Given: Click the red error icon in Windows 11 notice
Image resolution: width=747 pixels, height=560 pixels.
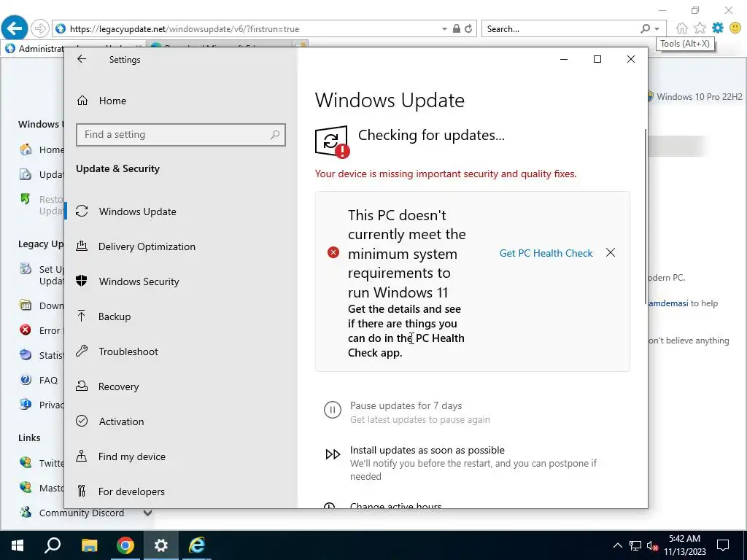Looking at the screenshot, I should pos(333,252).
